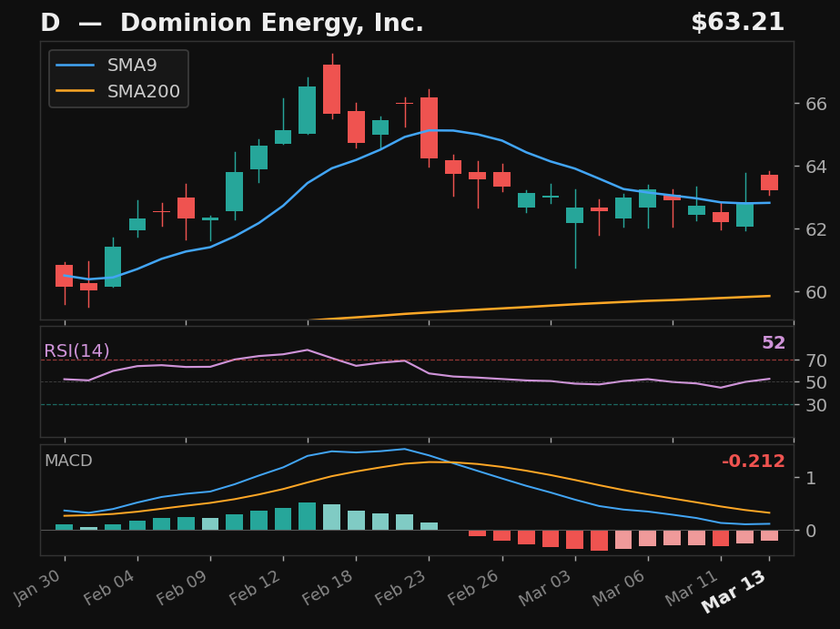
Task: Click the last red candlestick for Mar 13
Action: [769, 182]
